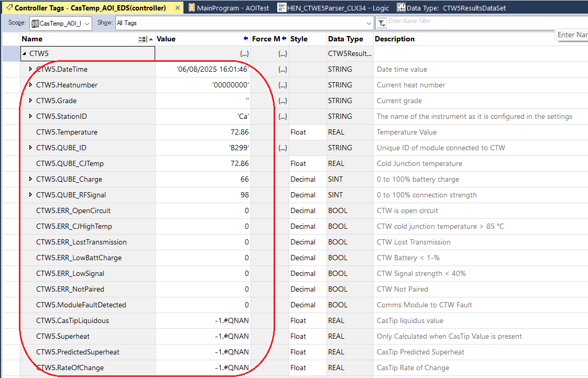This screenshot has width=588, height=378.
Task: Expand CTW5.StationID tag
Action: pyautogui.click(x=31, y=117)
